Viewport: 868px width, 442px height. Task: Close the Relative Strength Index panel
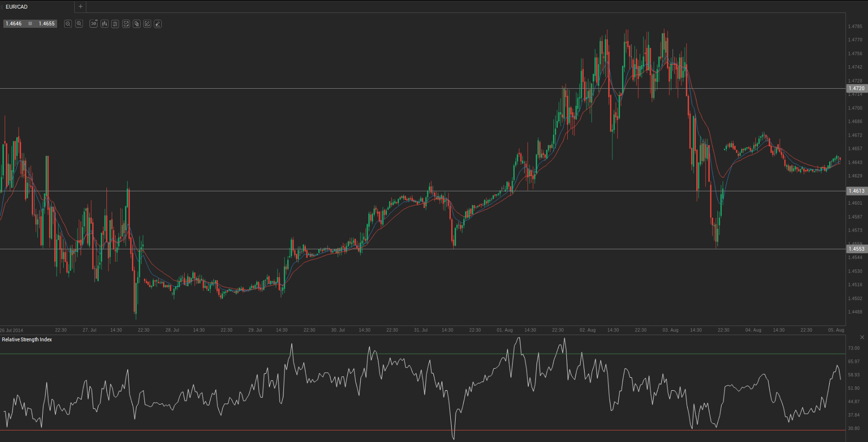(862, 337)
